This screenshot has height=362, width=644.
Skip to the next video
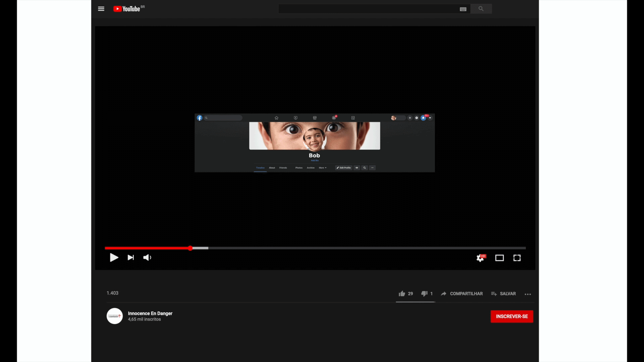pos(131,257)
